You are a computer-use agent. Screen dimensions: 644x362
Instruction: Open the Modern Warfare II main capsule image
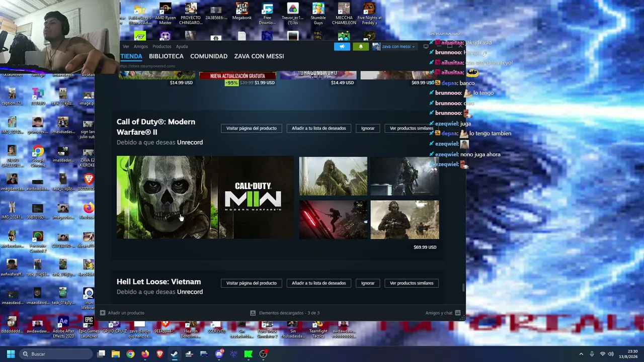205,198
